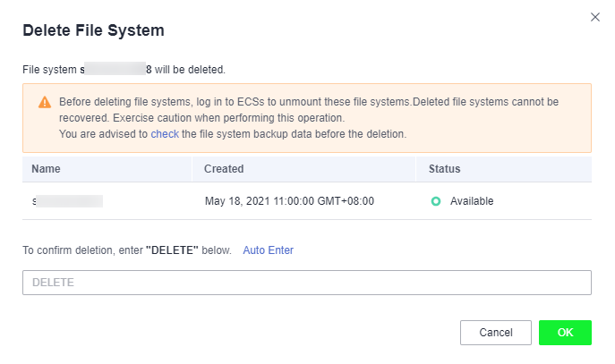
Task: Click the May 18, 2021 creation date
Action: [x=289, y=201]
